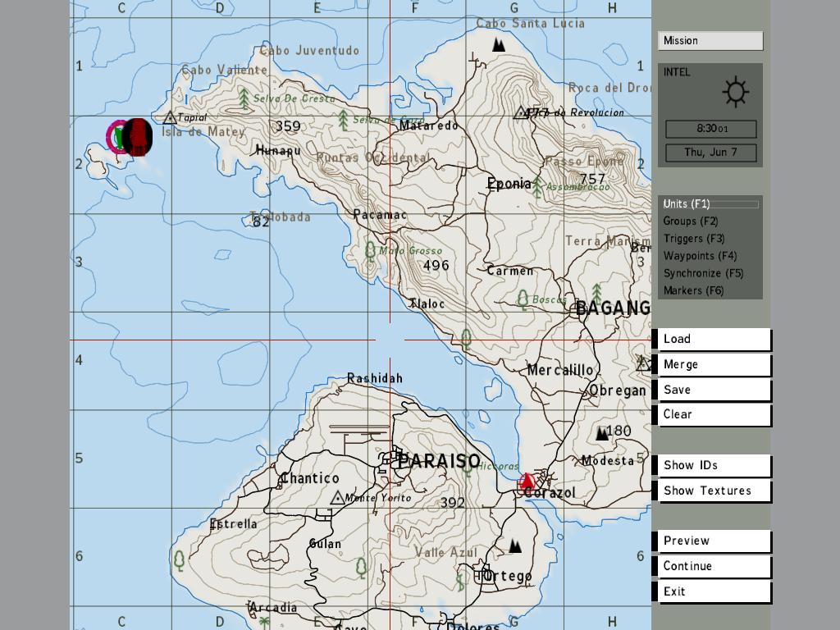Select the red unit marker at Corazol
The height and width of the screenshot is (630, 840).
527,482
